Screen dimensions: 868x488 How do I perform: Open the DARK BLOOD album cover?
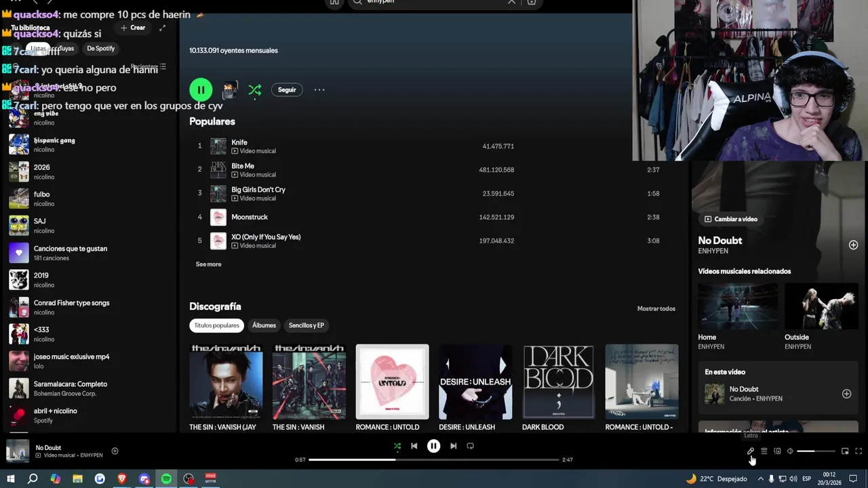(x=559, y=382)
